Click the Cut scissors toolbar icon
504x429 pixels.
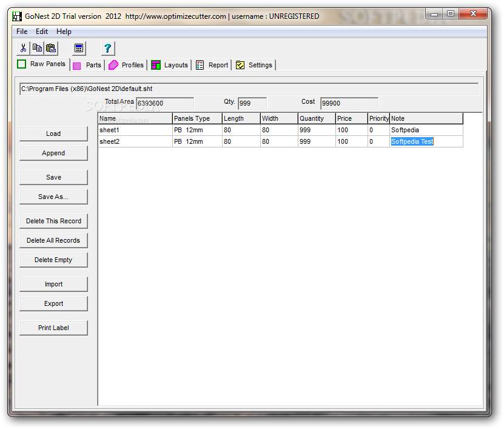(x=23, y=48)
